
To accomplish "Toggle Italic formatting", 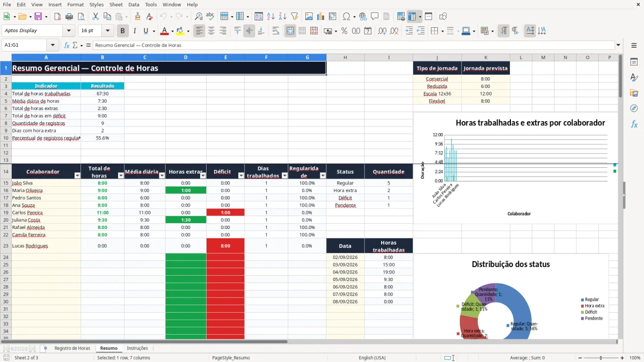I will click(x=134, y=31).
